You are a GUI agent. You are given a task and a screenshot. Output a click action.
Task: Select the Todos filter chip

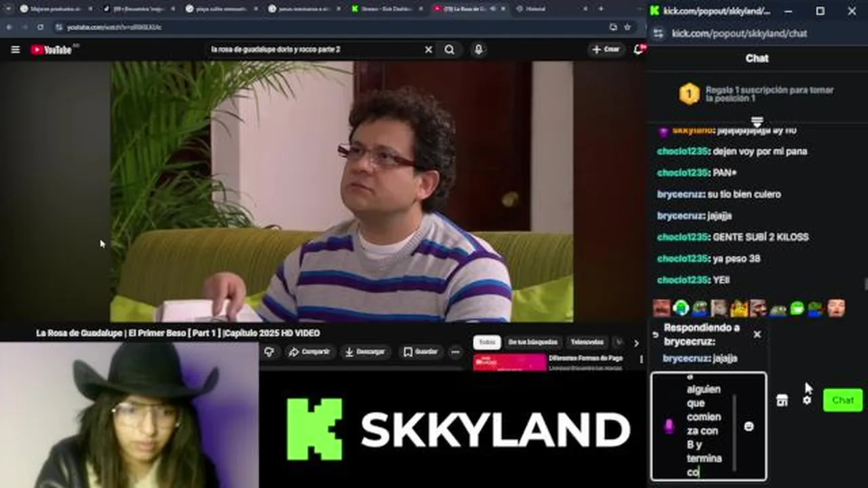[x=487, y=342]
